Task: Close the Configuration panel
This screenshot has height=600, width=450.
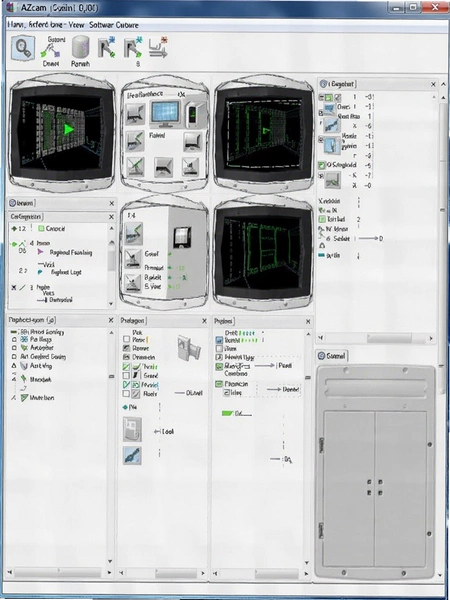Action: 111,217
